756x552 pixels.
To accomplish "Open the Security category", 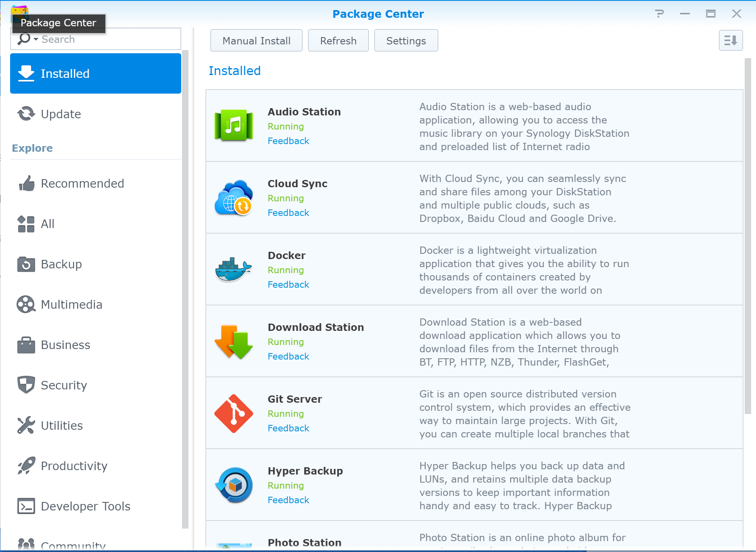I will (x=96, y=385).
